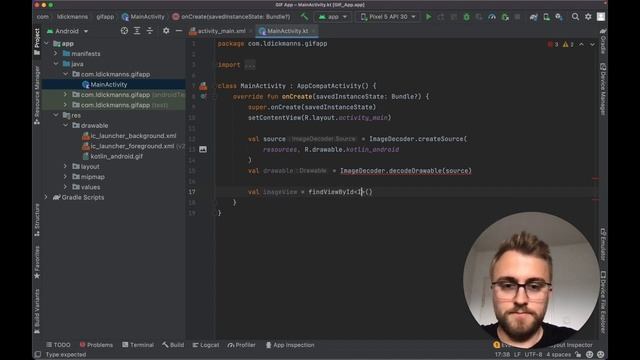Open the Problems tool window

96,345
